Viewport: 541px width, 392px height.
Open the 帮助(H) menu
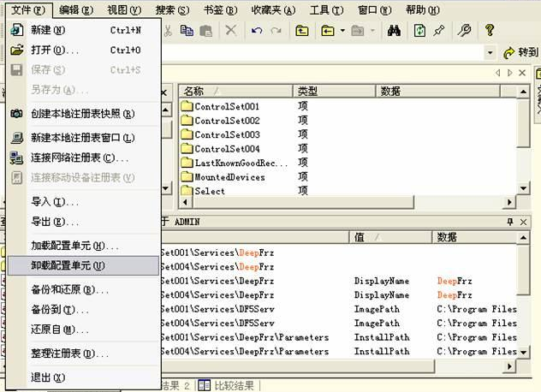point(423,10)
